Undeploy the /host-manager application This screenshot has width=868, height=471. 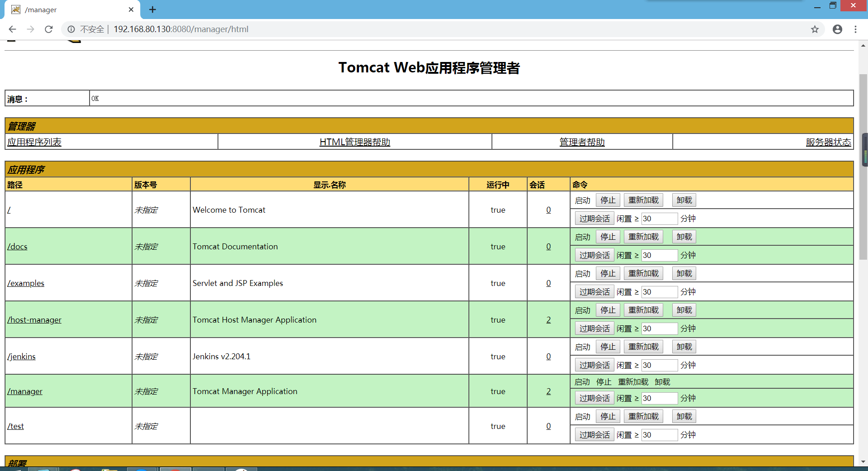[x=684, y=310]
